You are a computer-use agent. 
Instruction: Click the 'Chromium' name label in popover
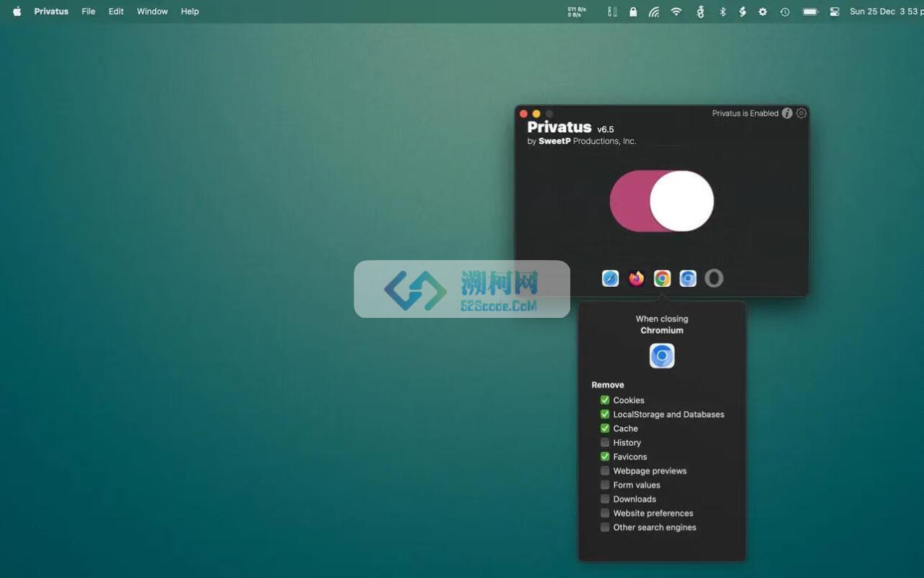(x=662, y=330)
